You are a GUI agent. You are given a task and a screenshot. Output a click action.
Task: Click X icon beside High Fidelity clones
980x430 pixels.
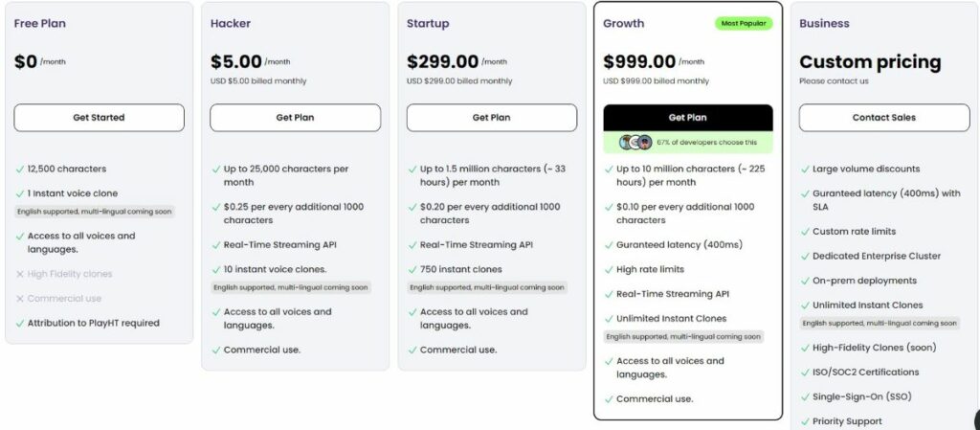point(20,274)
